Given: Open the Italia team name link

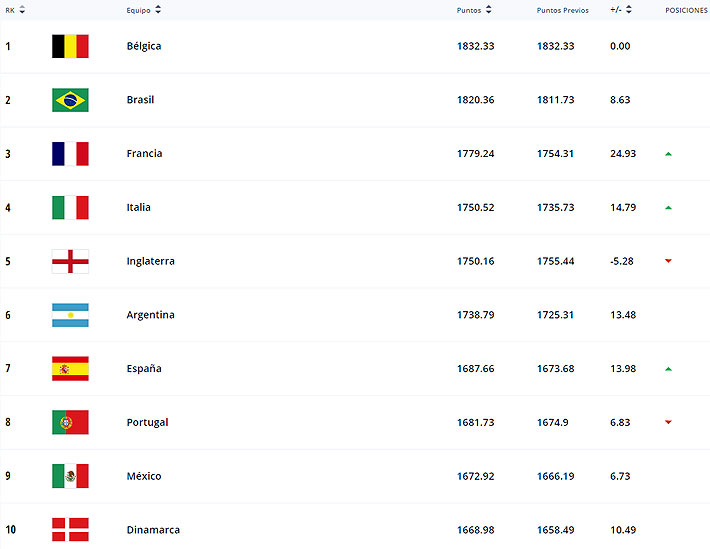Looking at the screenshot, I should tap(139, 207).
